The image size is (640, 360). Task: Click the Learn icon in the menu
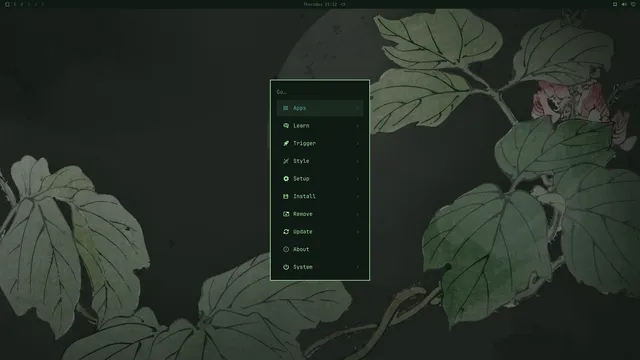(x=286, y=126)
